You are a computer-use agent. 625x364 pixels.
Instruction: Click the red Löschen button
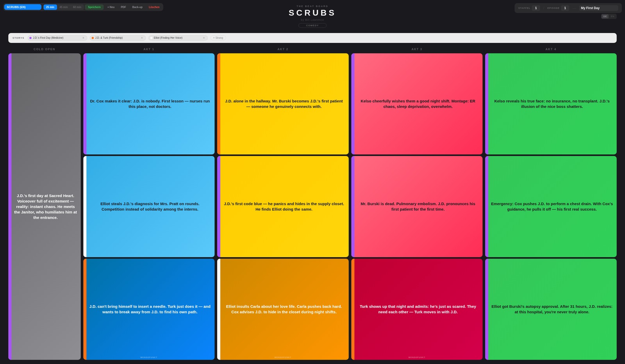[154, 7]
